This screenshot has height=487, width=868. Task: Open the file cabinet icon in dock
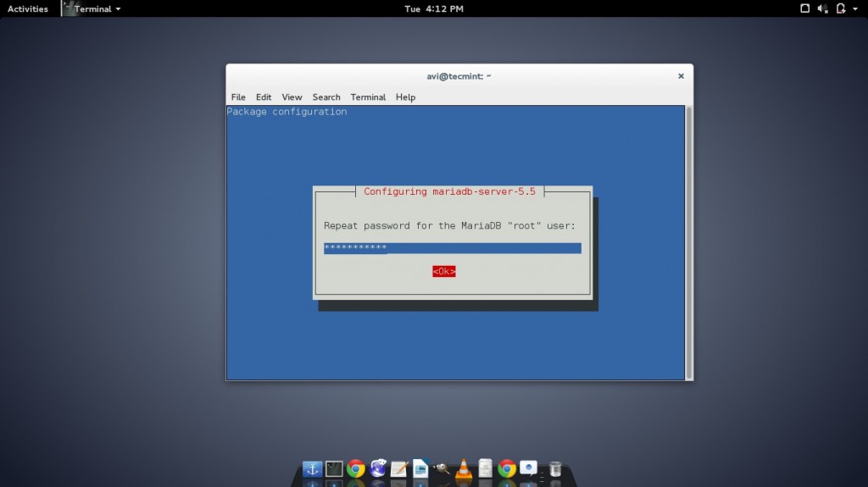tap(485, 468)
